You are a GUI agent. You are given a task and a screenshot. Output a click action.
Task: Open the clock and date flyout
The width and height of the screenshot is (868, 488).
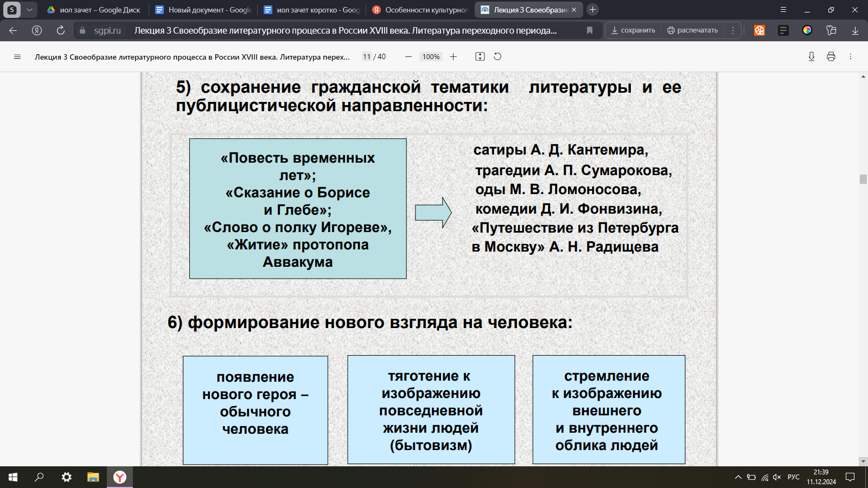click(821, 477)
